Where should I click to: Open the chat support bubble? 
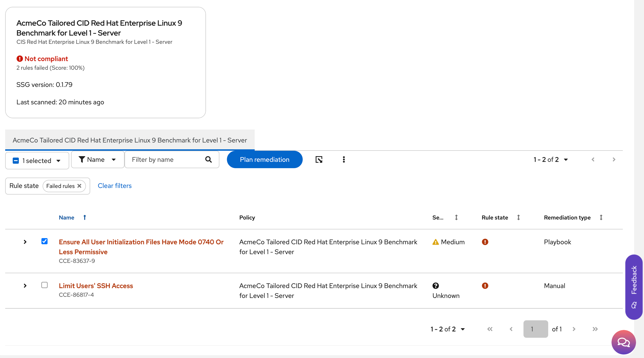click(x=623, y=342)
